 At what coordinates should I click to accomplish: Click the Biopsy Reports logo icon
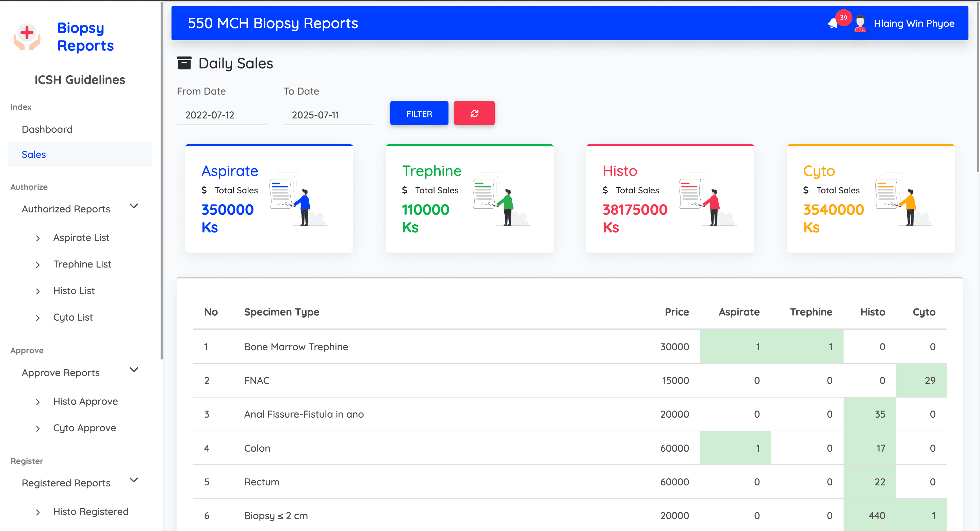27,36
